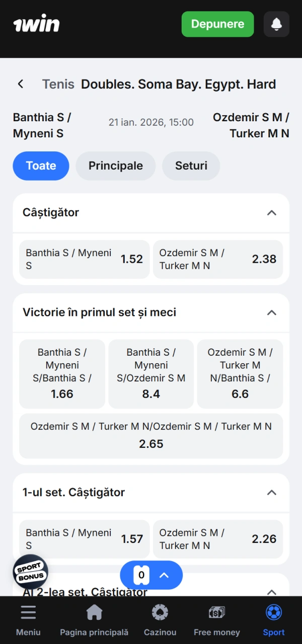The image size is (302, 644).
Task: Open notifications via the bell icon
Action: click(x=276, y=24)
